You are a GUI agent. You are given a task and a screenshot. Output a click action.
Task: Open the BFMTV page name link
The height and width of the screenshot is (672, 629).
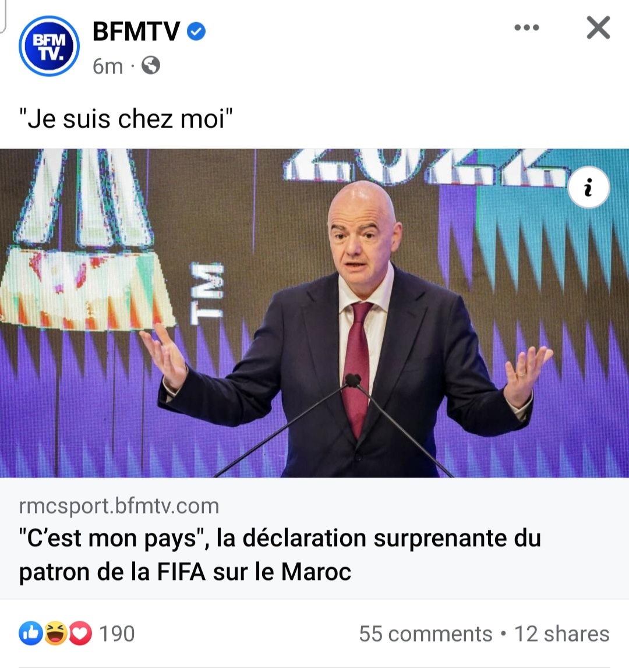[136, 31]
